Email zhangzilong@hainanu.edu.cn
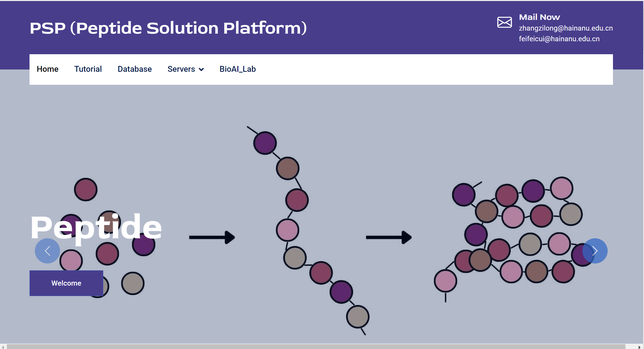The image size is (644, 349). coord(566,28)
